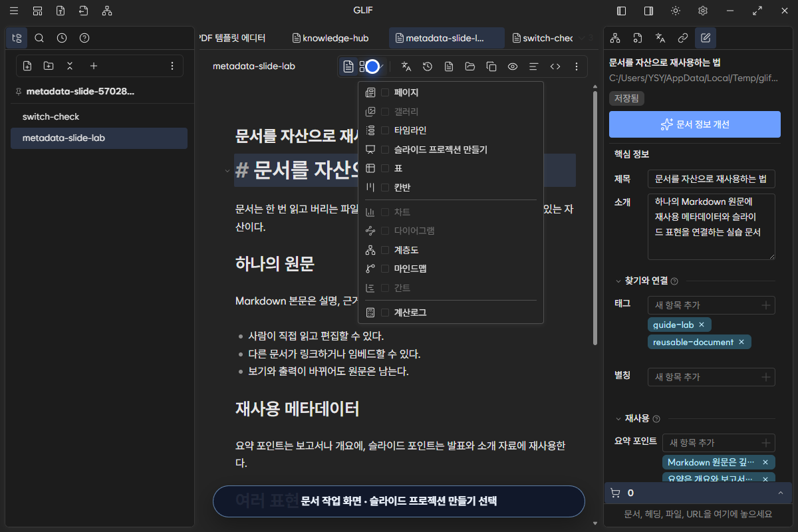The width and height of the screenshot is (798, 532).
Task: Remove the reusable-document tag
Action: (741, 342)
